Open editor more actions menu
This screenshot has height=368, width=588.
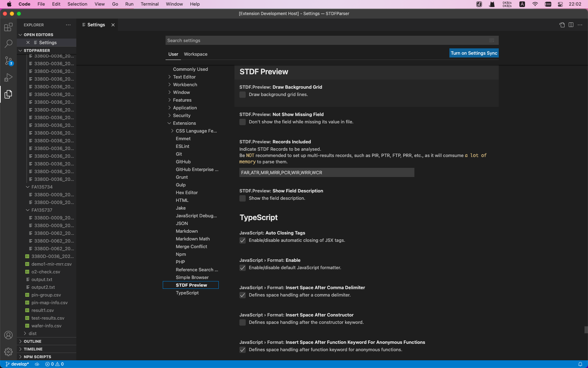[x=580, y=25]
